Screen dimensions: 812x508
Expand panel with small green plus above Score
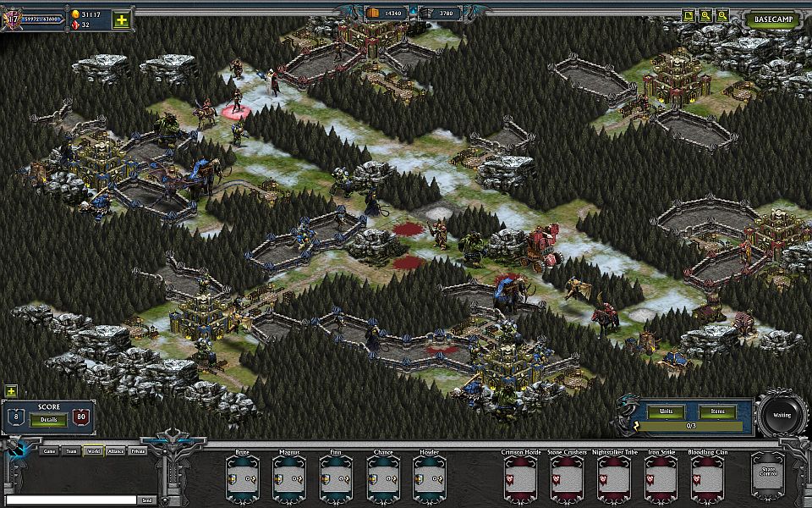(x=11, y=391)
